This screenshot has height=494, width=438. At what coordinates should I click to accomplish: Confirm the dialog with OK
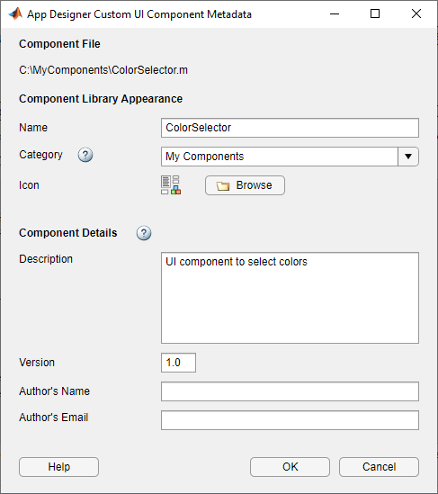pyautogui.click(x=290, y=467)
